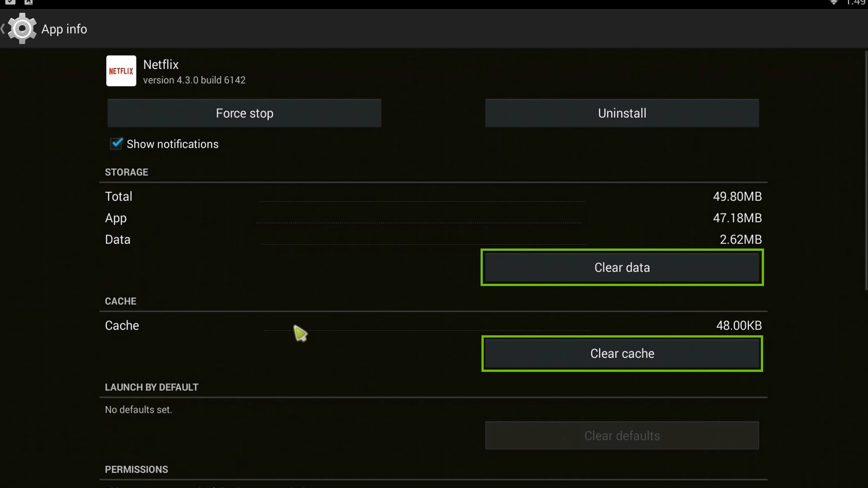
Task: Click the Clear defaults button
Action: (x=622, y=436)
